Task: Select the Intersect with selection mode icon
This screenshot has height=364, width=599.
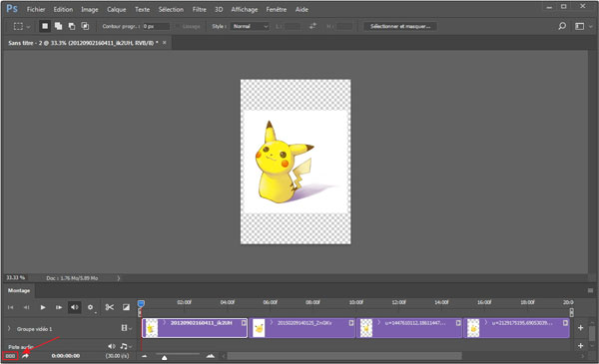Action: 85,26
